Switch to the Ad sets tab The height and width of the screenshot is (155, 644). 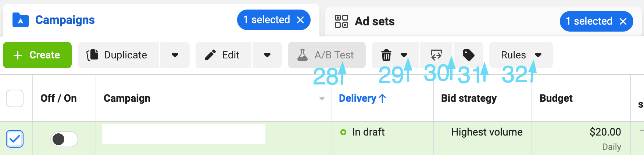click(375, 21)
